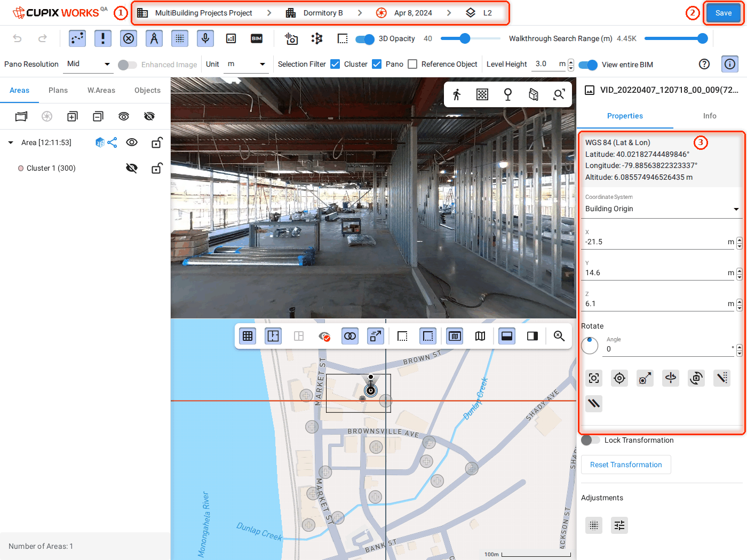The image size is (747, 560).
Task: Open the Unit m dropdown
Action: pos(247,64)
